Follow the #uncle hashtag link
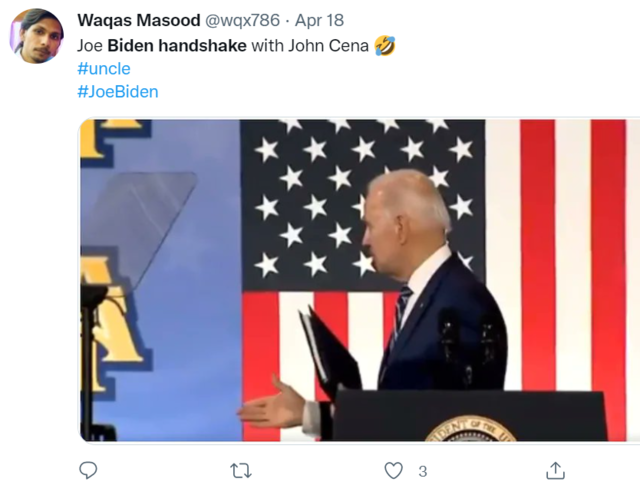Image resolution: width=640 pixels, height=495 pixels. (104, 69)
